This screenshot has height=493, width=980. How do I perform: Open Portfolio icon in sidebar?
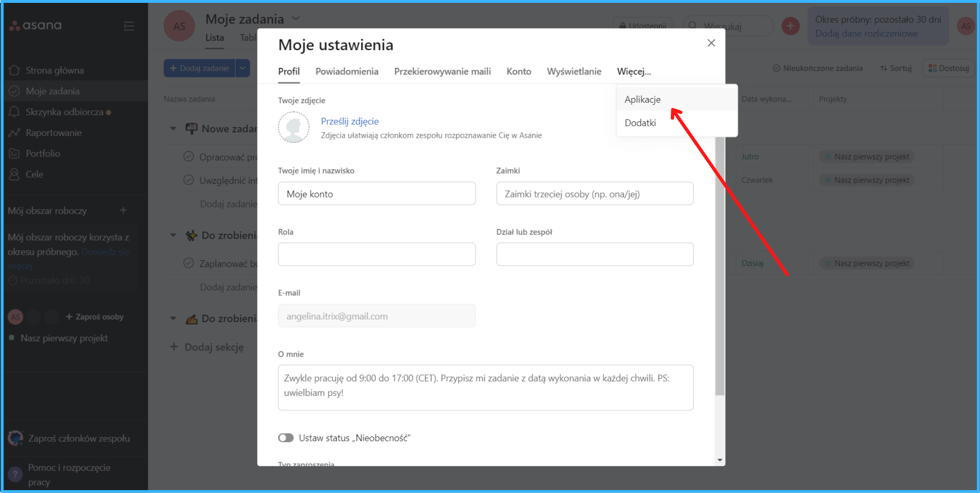[14, 153]
